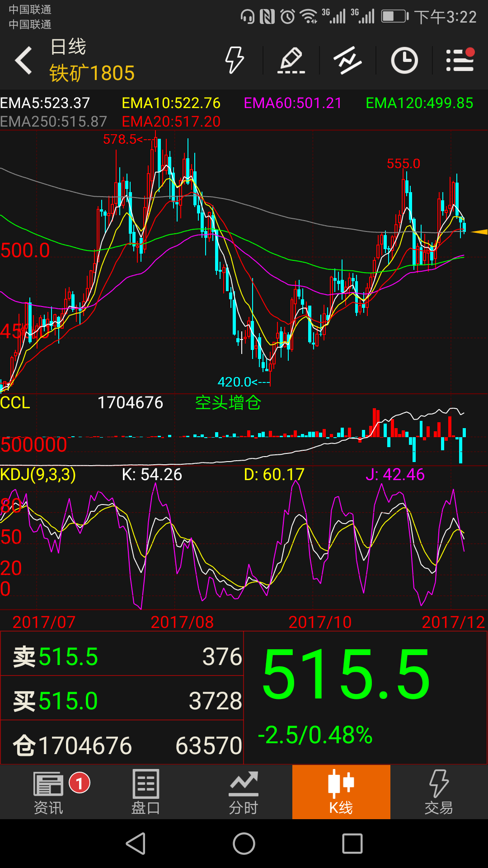This screenshot has height=868, width=488.
Task: Open the 资讯 news tab
Action: pyautogui.click(x=49, y=792)
